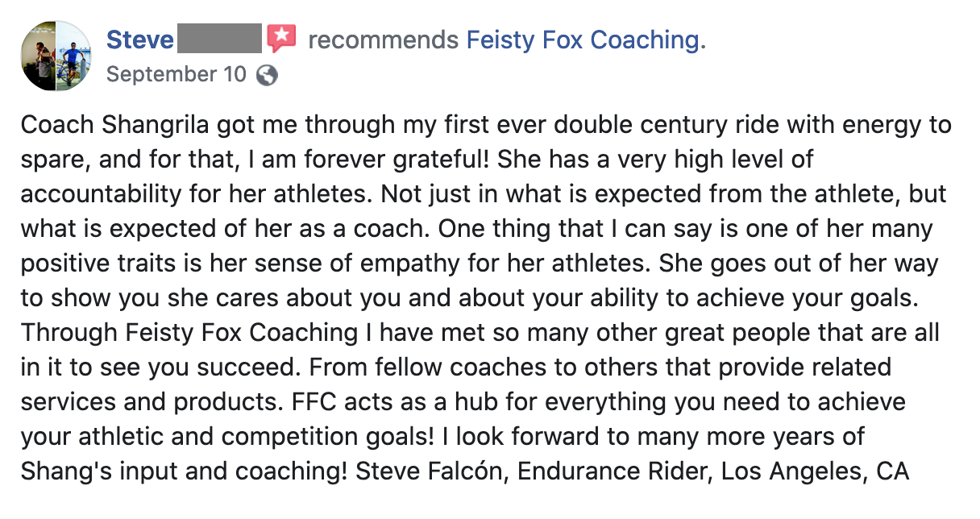Click the Steve Falcón signature text
The width and height of the screenshot is (980, 519).
pos(426,472)
